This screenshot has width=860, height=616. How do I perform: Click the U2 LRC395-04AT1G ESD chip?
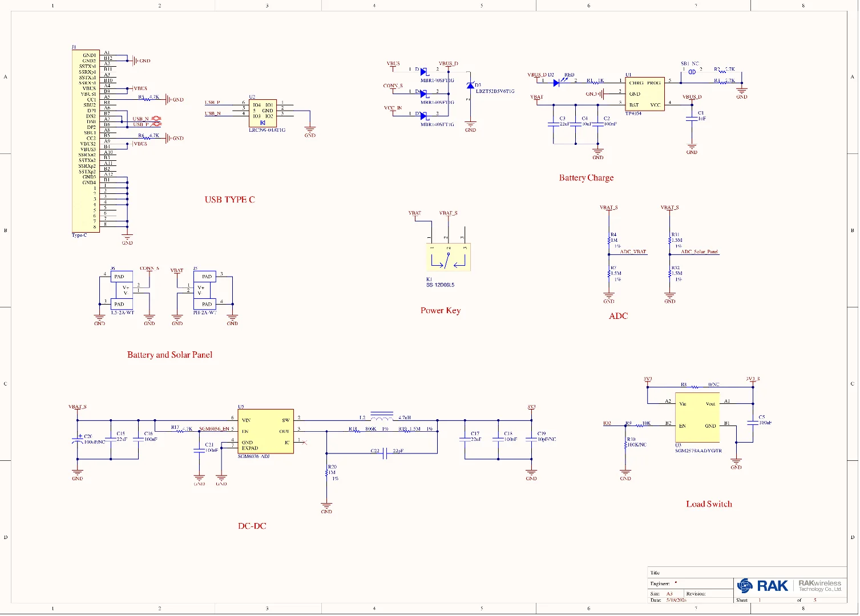click(x=263, y=114)
